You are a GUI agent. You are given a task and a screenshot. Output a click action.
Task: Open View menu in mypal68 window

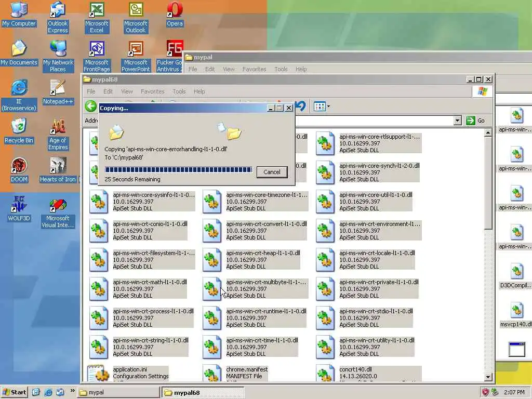pyautogui.click(x=127, y=91)
